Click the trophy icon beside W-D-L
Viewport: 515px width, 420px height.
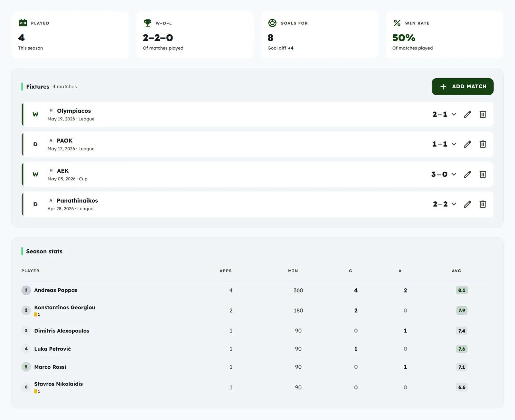point(147,23)
